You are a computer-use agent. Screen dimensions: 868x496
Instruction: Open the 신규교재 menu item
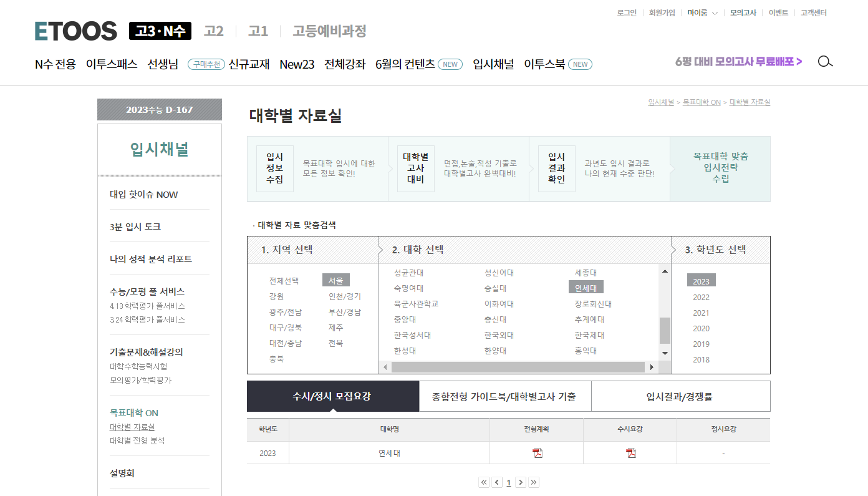click(249, 64)
